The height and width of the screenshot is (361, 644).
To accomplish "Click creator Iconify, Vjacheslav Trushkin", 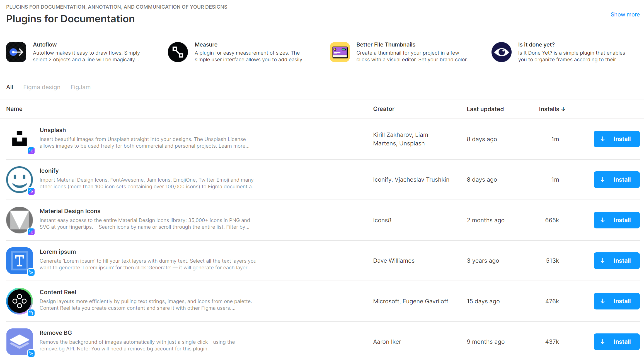I will [411, 180].
